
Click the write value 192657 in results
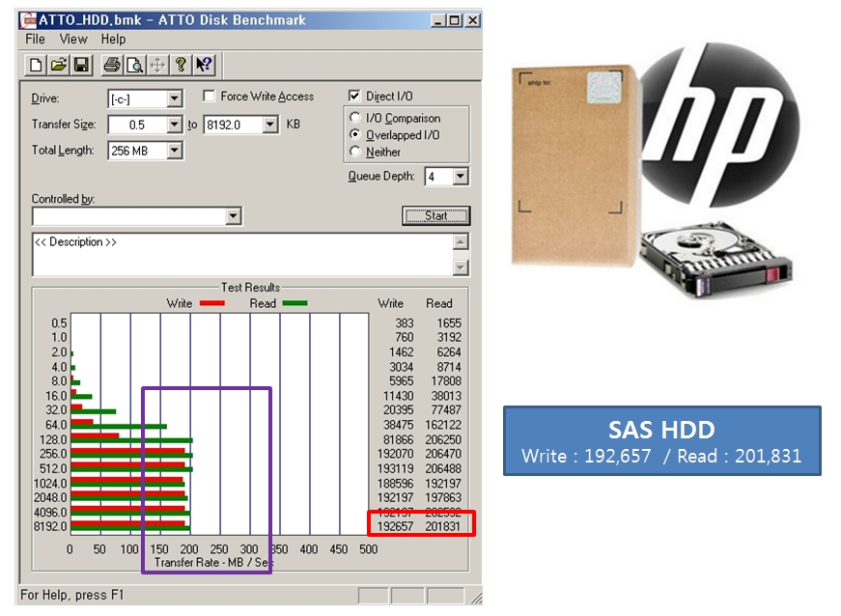[x=395, y=526]
